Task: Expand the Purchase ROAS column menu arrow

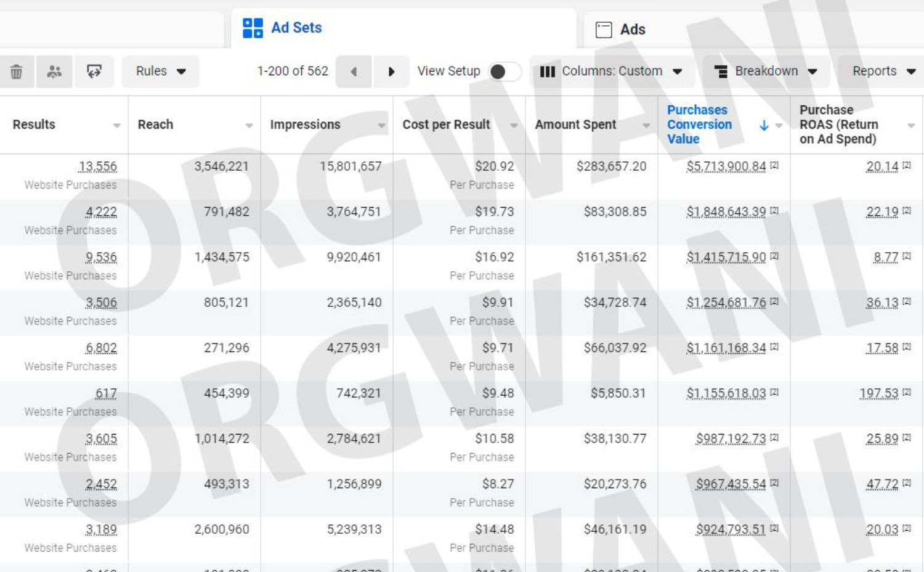Action: coord(911,125)
